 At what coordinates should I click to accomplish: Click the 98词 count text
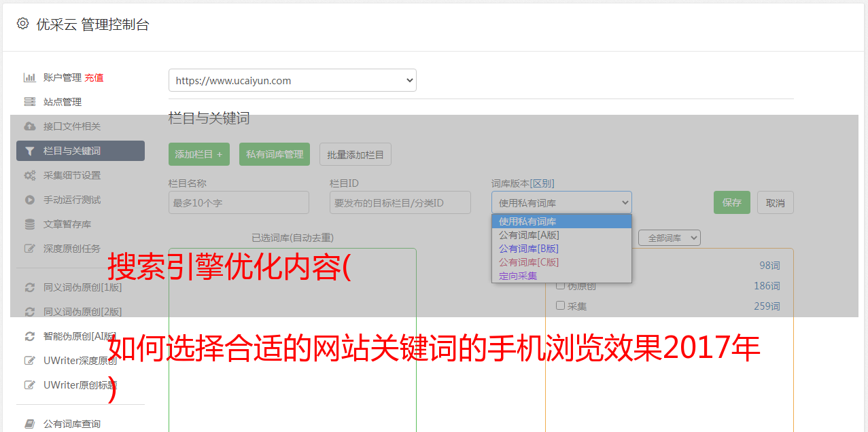click(x=769, y=266)
